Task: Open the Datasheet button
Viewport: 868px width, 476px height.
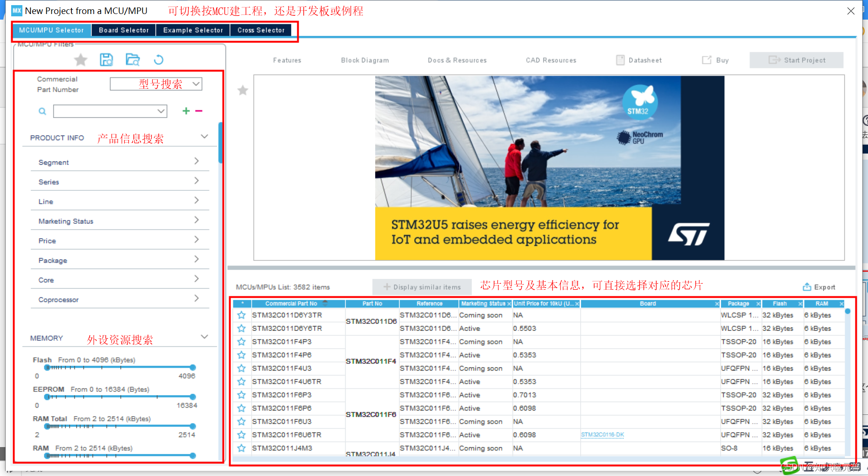Action: point(639,60)
